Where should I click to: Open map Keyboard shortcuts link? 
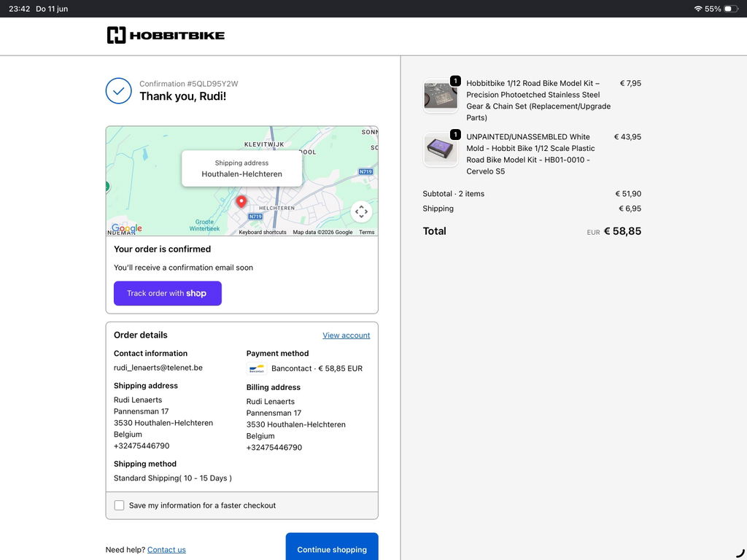(263, 233)
